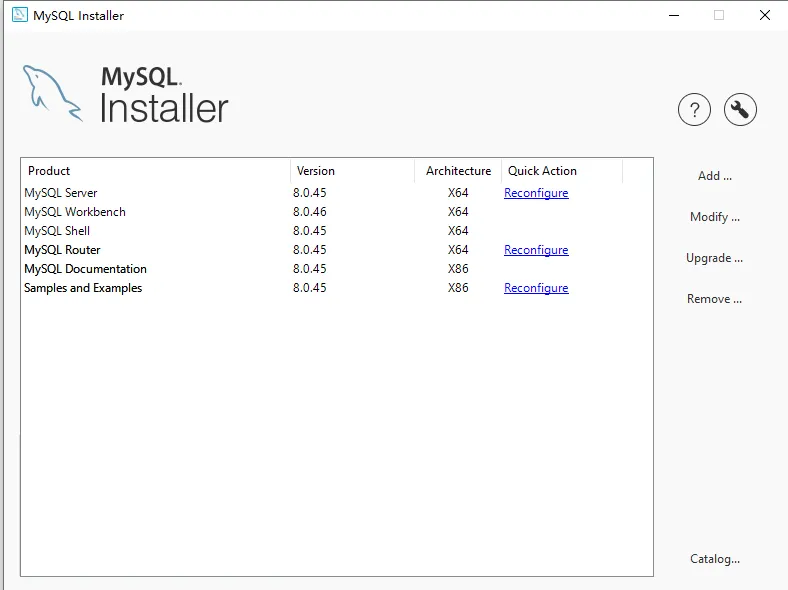This screenshot has height=590, width=788.
Task: Click the X86 architecture of MySQL Documentation
Action: click(458, 269)
